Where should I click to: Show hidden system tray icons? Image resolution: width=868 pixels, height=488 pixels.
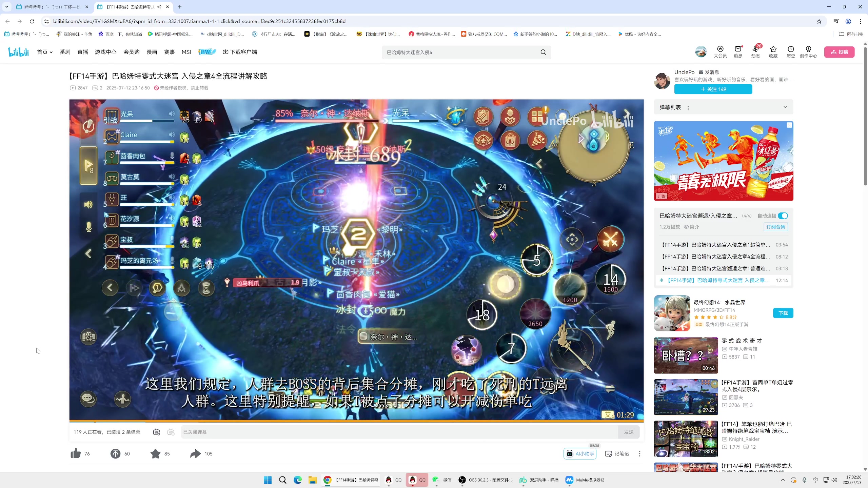click(783, 480)
